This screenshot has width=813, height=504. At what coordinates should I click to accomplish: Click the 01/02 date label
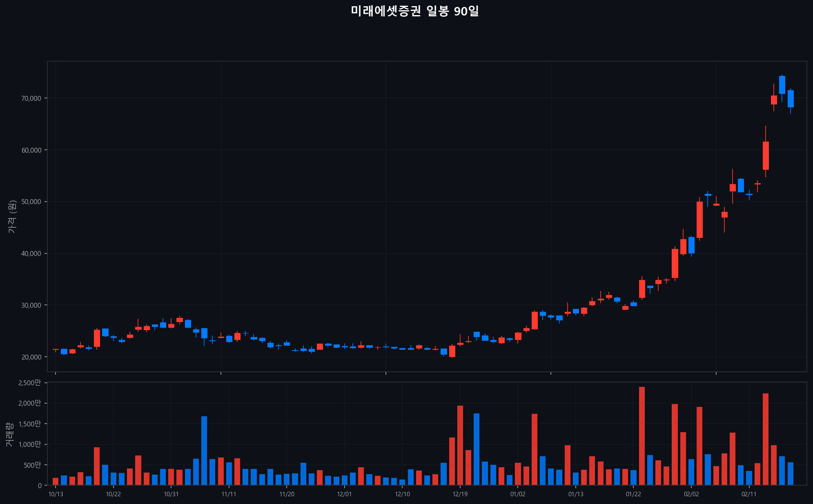click(519, 495)
